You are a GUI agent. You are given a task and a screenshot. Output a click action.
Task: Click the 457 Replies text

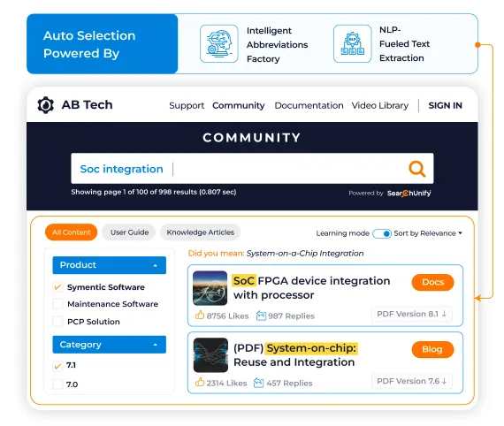pyautogui.click(x=289, y=384)
